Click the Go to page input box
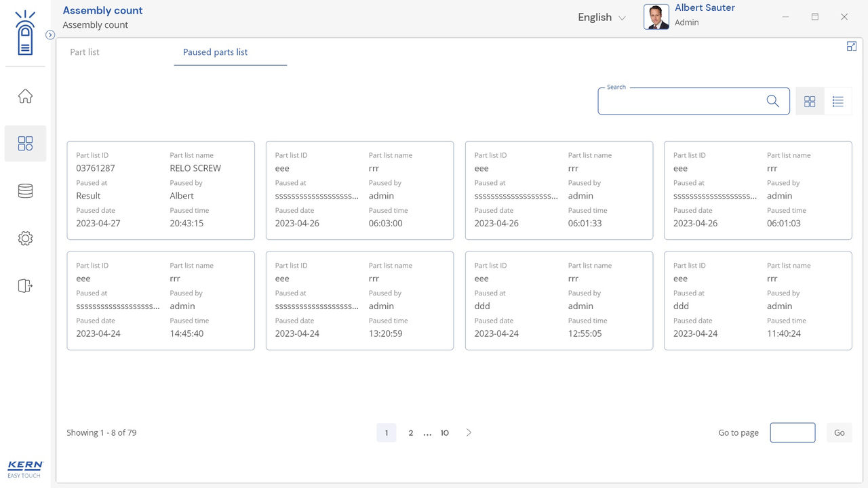The width and height of the screenshot is (868, 488). coord(792,432)
